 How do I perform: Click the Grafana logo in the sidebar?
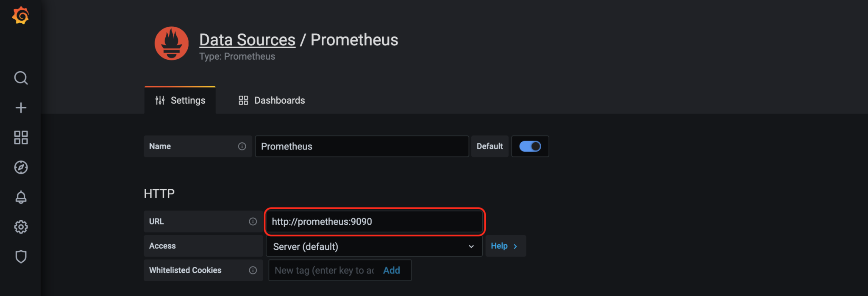click(x=20, y=15)
